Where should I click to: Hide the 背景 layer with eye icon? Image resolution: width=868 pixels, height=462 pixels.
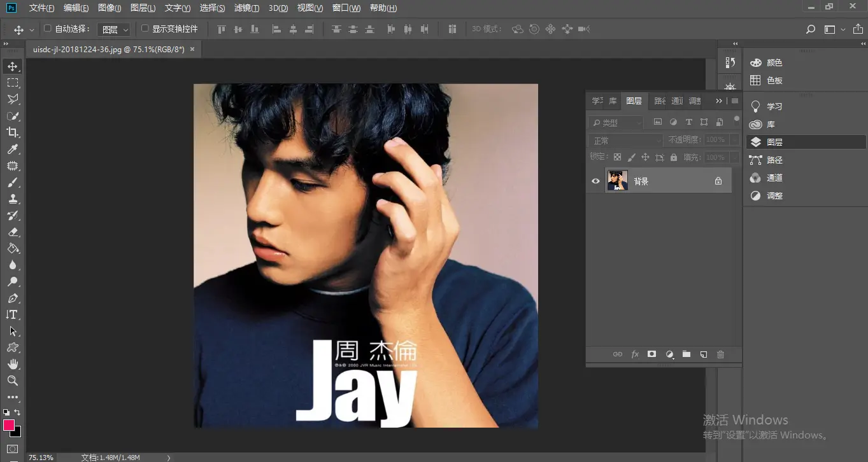point(595,181)
